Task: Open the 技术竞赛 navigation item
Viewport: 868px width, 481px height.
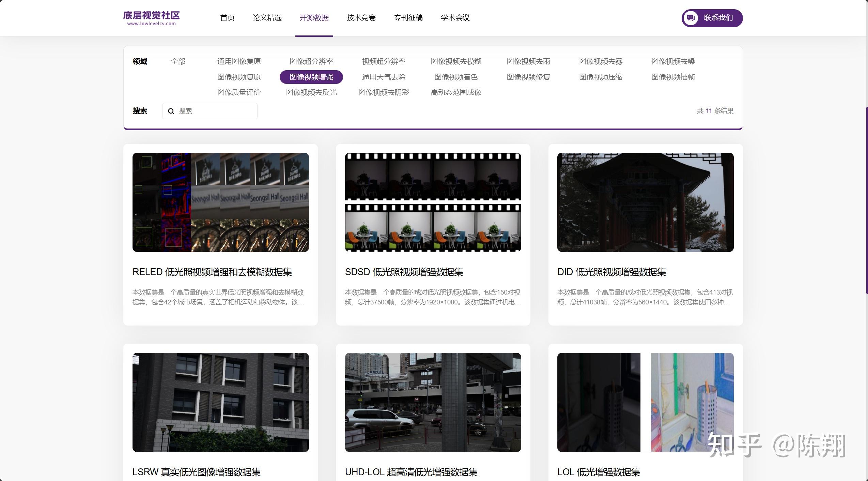Action: tap(361, 18)
